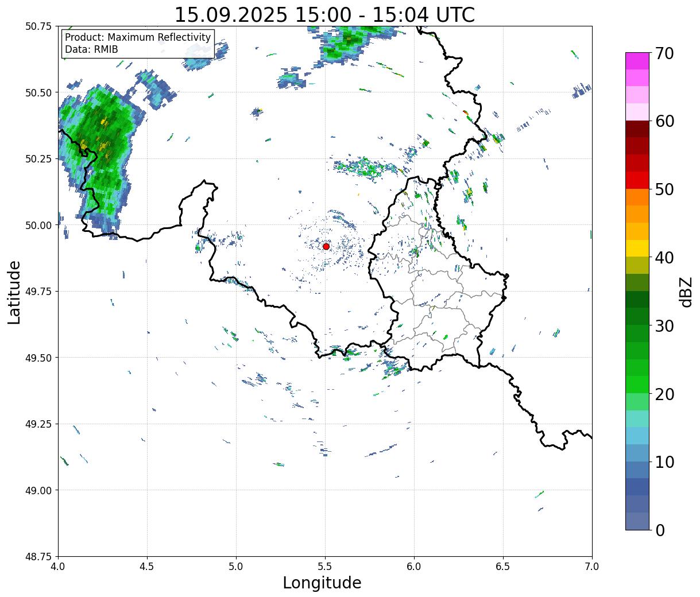Click the 5.5 longitude tick label
Viewport: 700px width, 597px height.
point(325,567)
